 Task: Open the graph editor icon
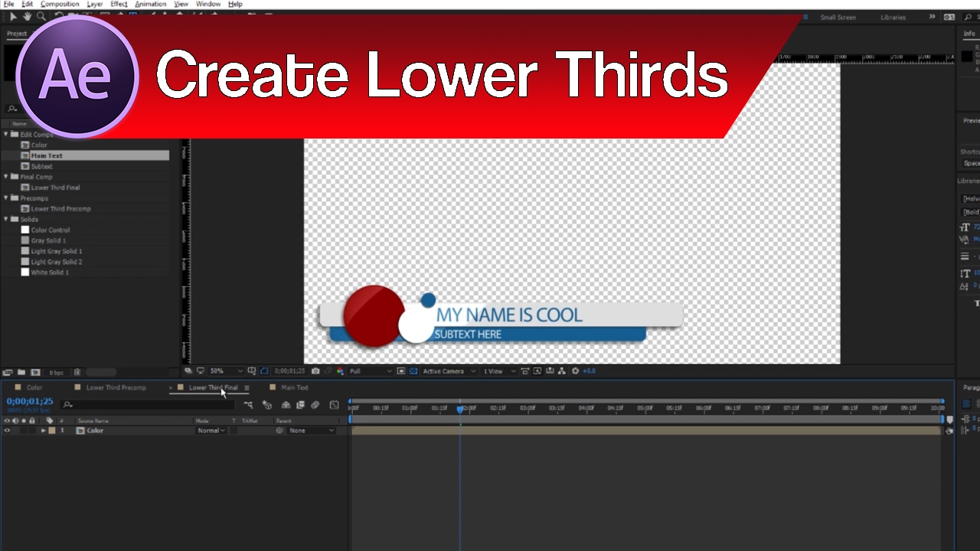click(x=334, y=405)
